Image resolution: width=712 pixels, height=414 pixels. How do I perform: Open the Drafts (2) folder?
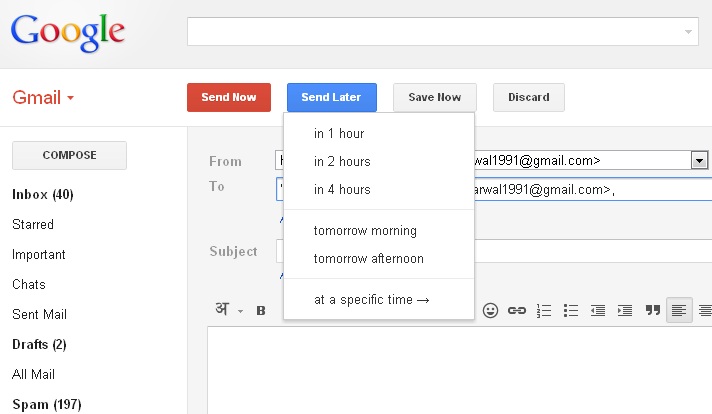point(39,344)
